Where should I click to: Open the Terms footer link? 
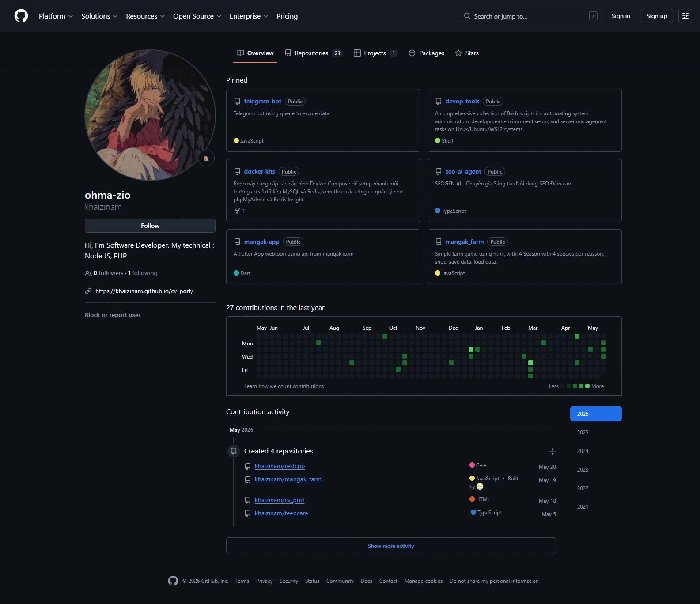coord(242,581)
